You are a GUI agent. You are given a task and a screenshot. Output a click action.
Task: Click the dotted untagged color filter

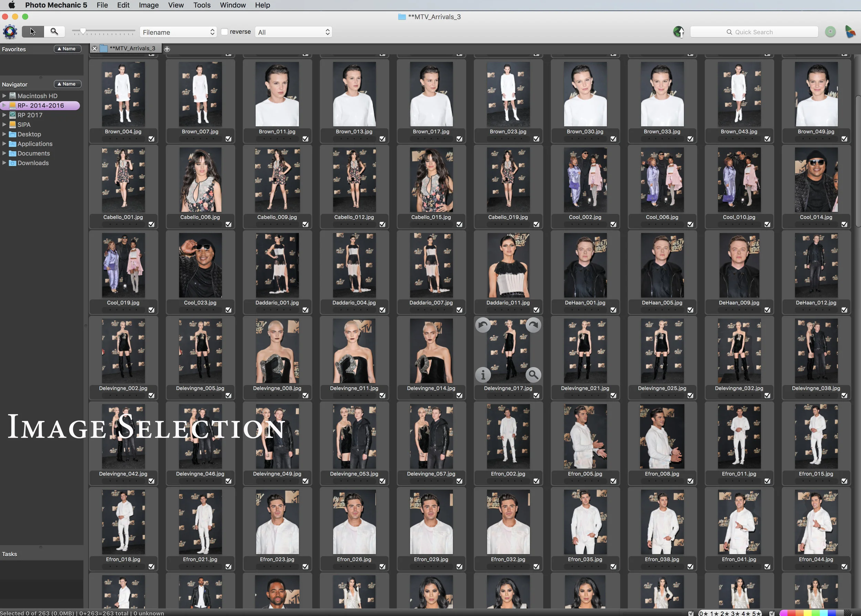847,613
